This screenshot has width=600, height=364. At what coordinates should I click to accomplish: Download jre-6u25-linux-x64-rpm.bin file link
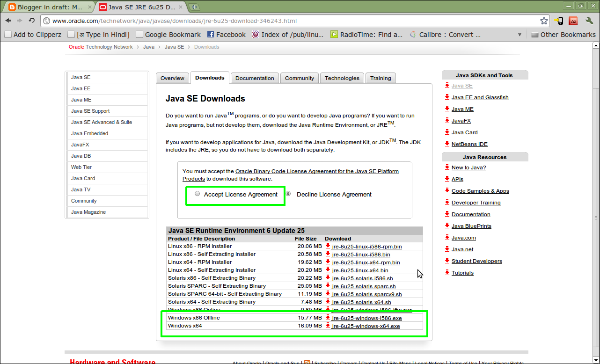point(366,262)
